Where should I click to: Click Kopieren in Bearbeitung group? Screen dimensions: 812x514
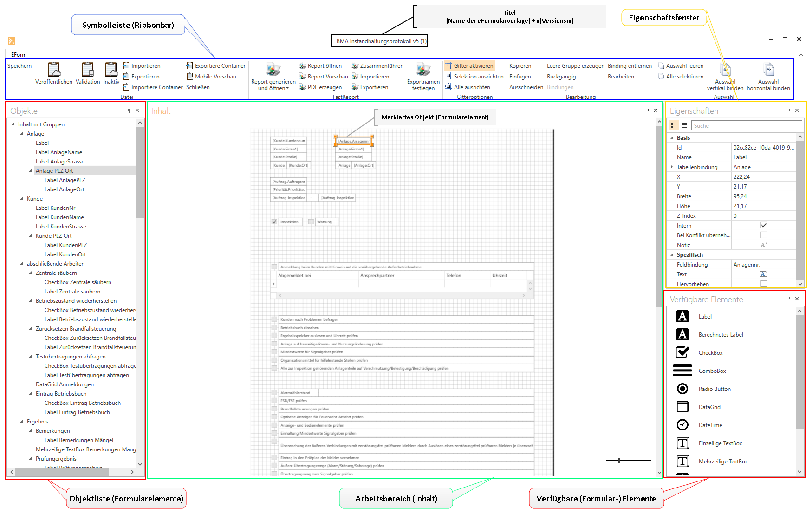[x=520, y=66]
